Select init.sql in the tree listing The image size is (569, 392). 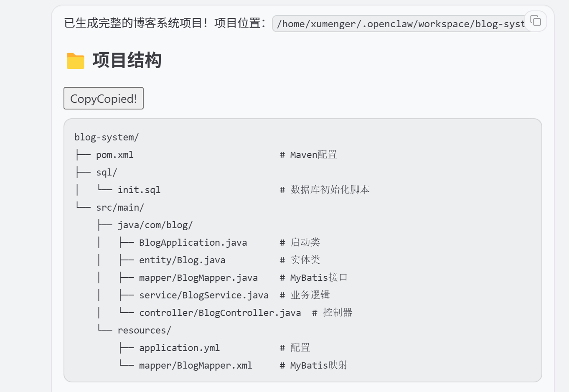click(x=139, y=190)
